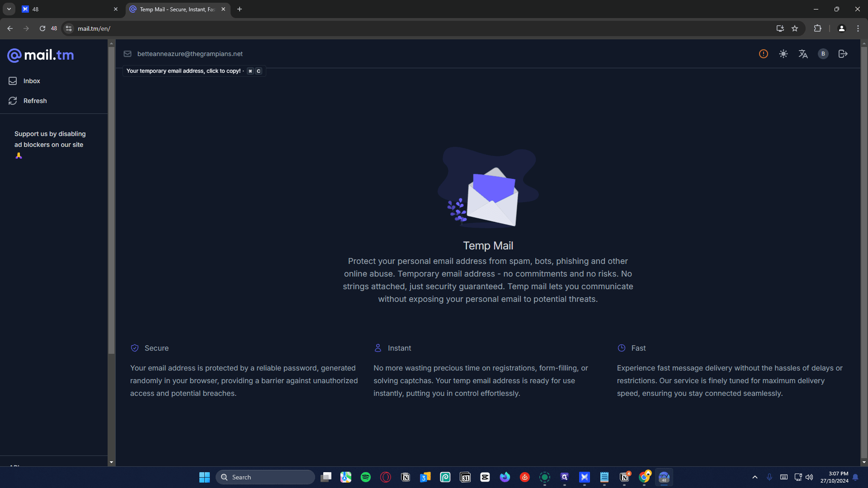868x488 pixels.
Task: Go back to the previous page
Action: tap(10, 28)
